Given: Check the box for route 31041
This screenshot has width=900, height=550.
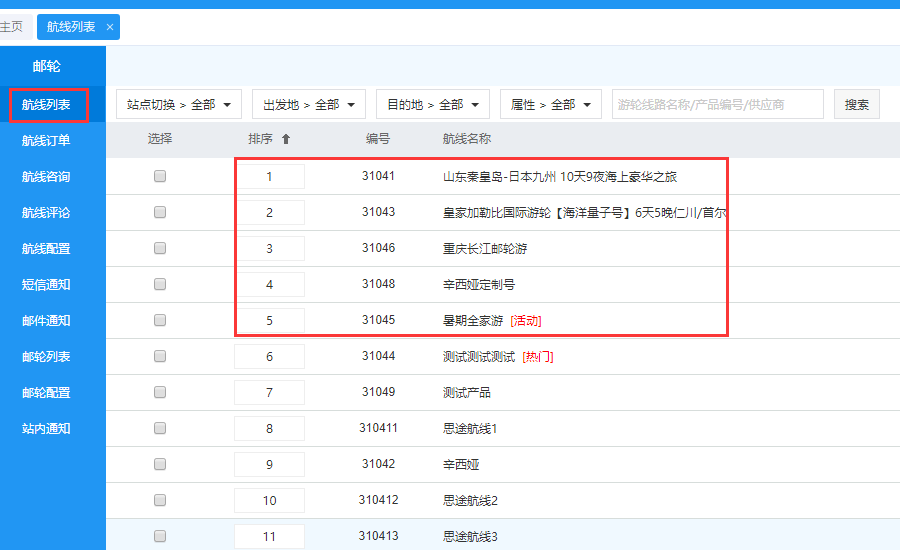Looking at the screenshot, I should [x=160, y=176].
